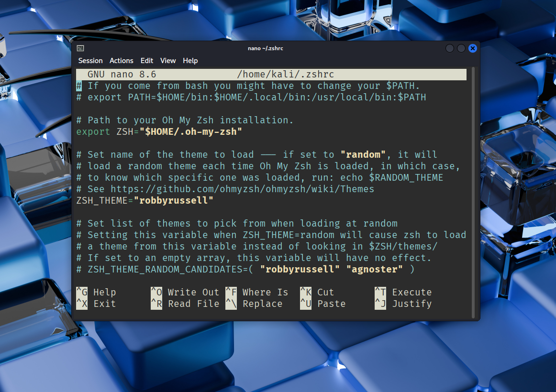Close the nano terminal window

473,48
